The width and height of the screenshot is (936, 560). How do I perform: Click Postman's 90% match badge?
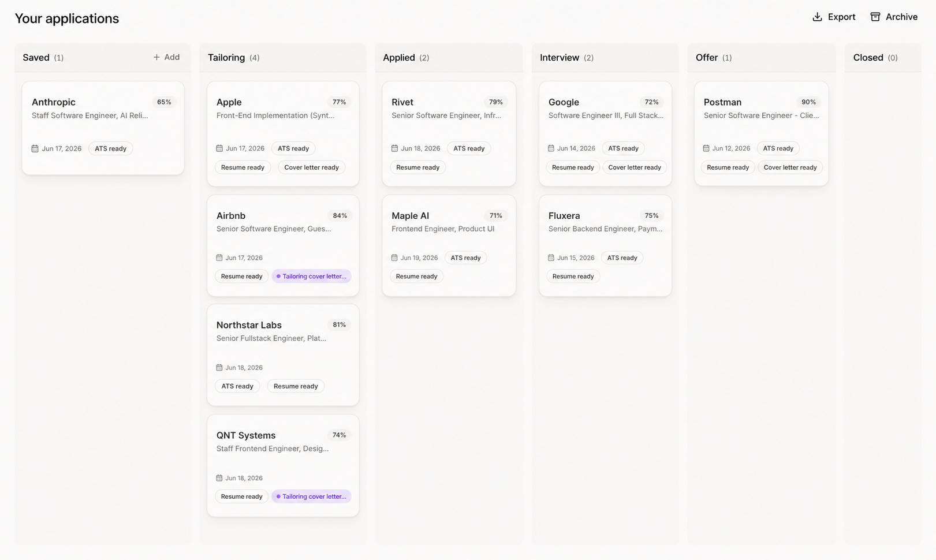[x=808, y=102]
